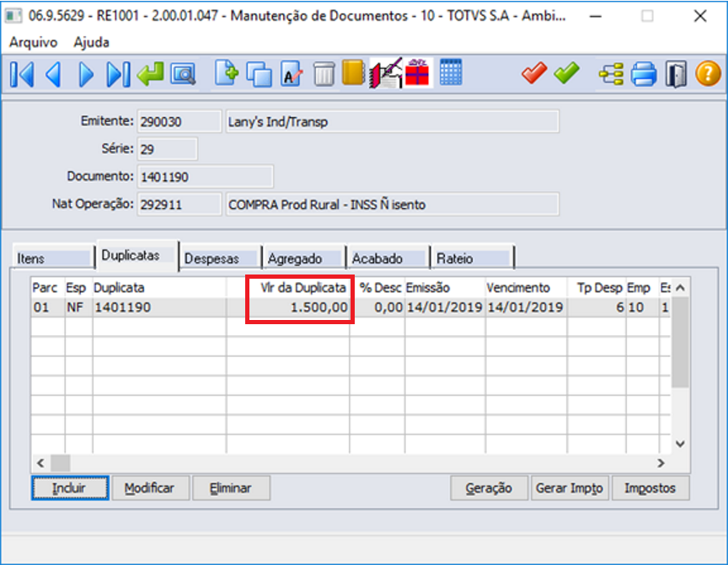Click the Geração button
Image resolution: width=728 pixels, height=565 pixels.
tap(489, 488)
